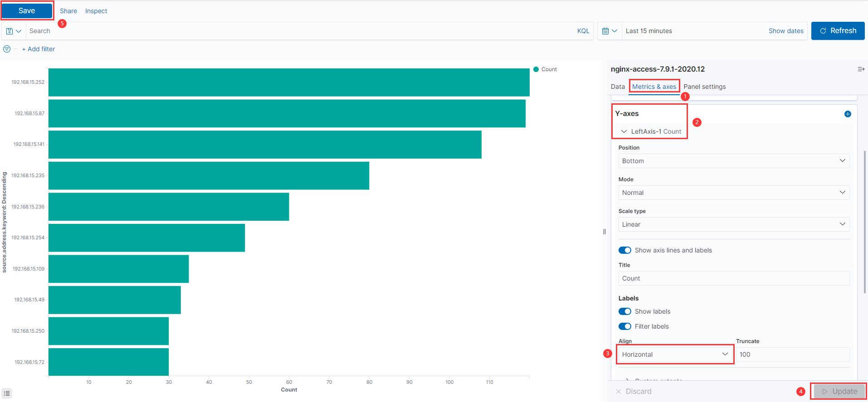Click the Refresh button
This screenshot has height=402, width=868.
tap(838, 31)
